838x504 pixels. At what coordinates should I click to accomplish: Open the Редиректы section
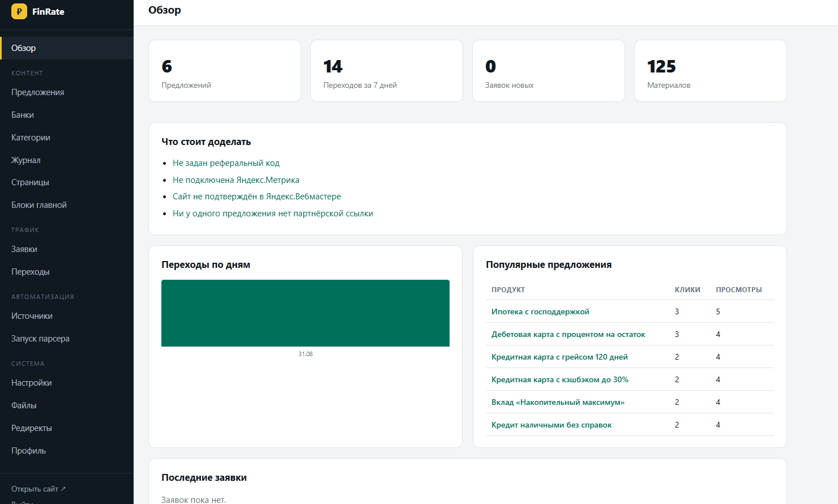coord(67,428)
